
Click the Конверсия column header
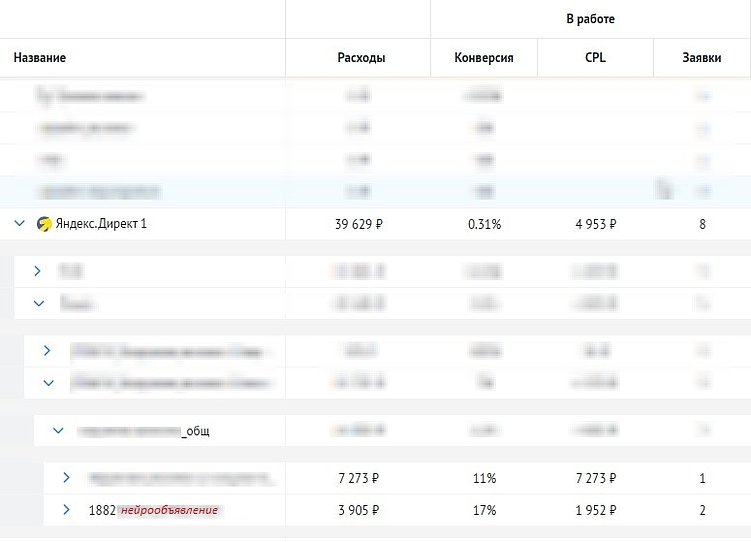484,58
